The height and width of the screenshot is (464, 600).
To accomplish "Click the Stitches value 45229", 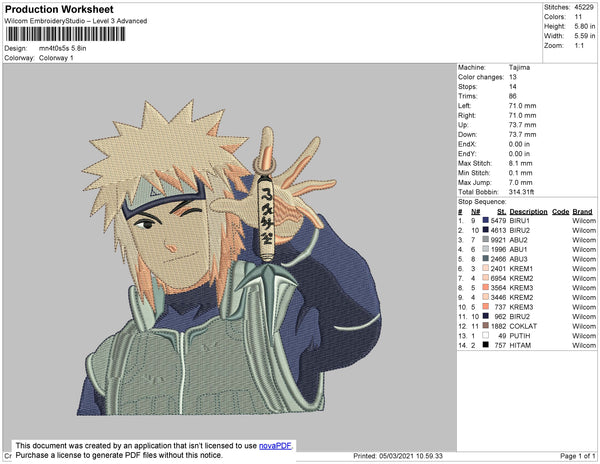I will click(x=584, y=7).
